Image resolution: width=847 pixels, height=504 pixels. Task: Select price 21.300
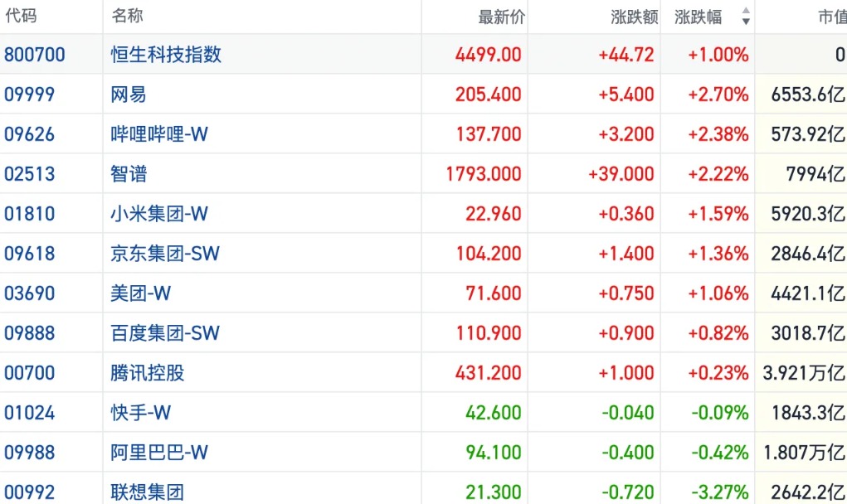tap(493, 492)
